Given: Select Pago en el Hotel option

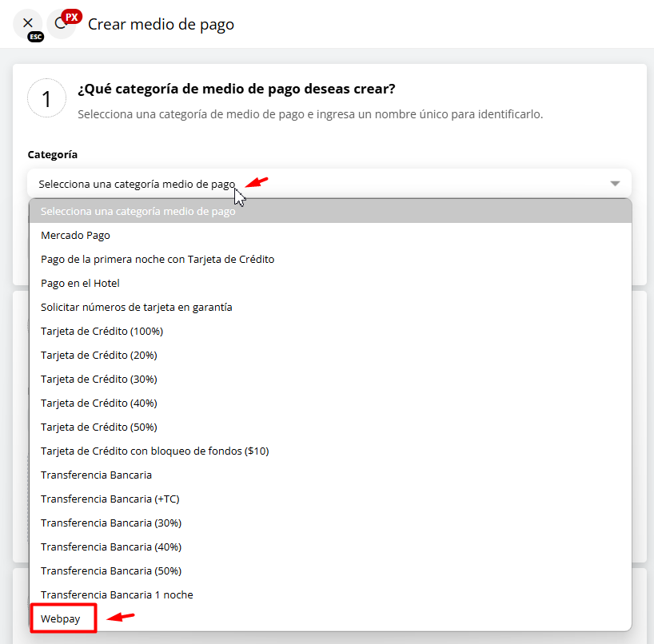Looking at the screenshot, I should (x=80, y=284).
